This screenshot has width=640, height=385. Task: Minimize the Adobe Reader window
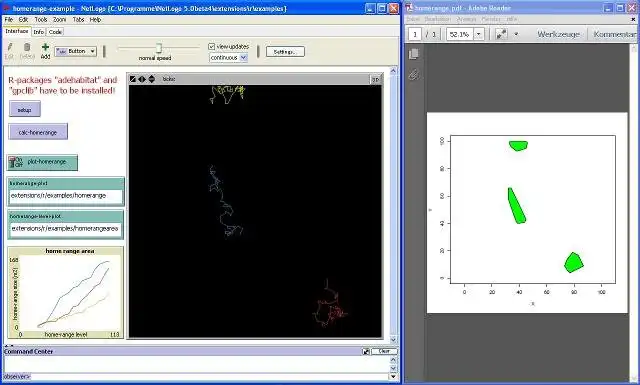pos(608,8)
